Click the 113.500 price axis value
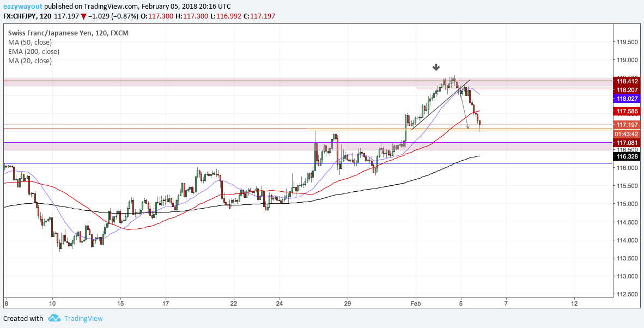The height and width of the screenshot is (328, 644). pos(628,258)
